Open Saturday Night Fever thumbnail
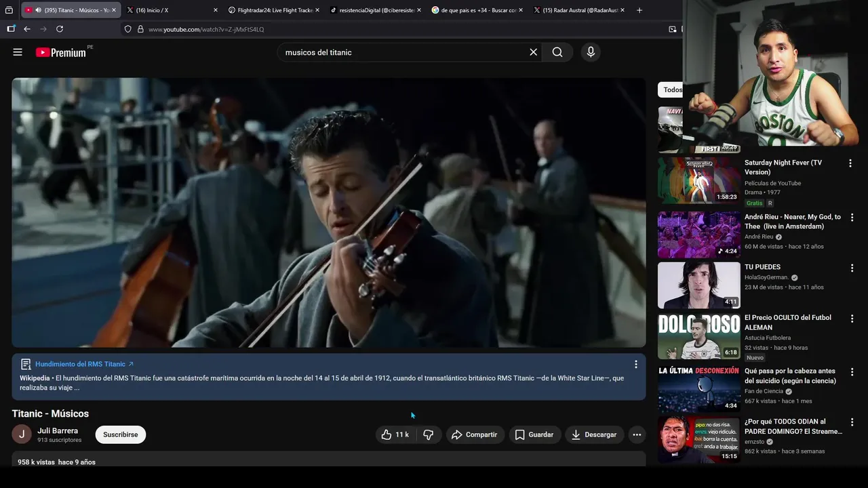The width and height of the screenshot is (868, 488). [x=698, y=180]
